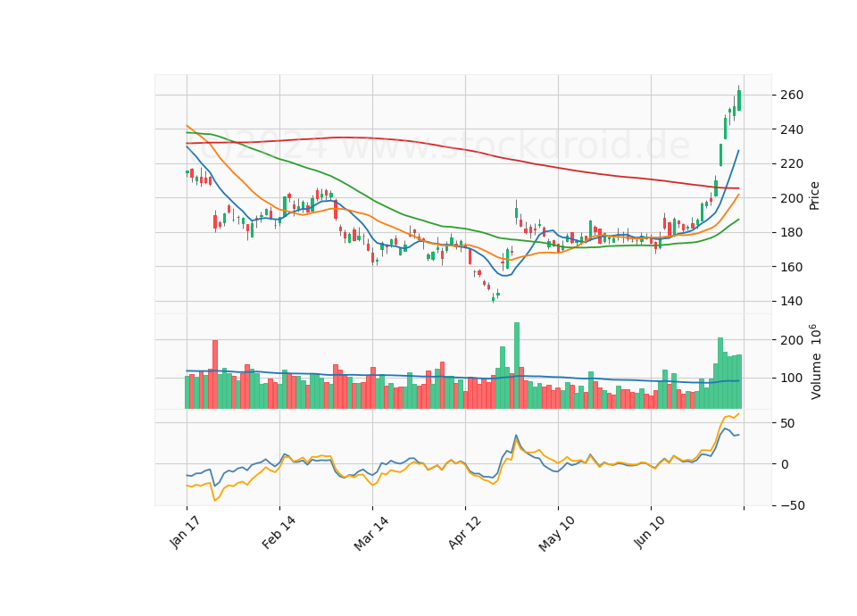Image resolution: width=857 pixels, height=616 pixels.
Task: Click the 'Jun 10' date label
Action: click(649, 532)
